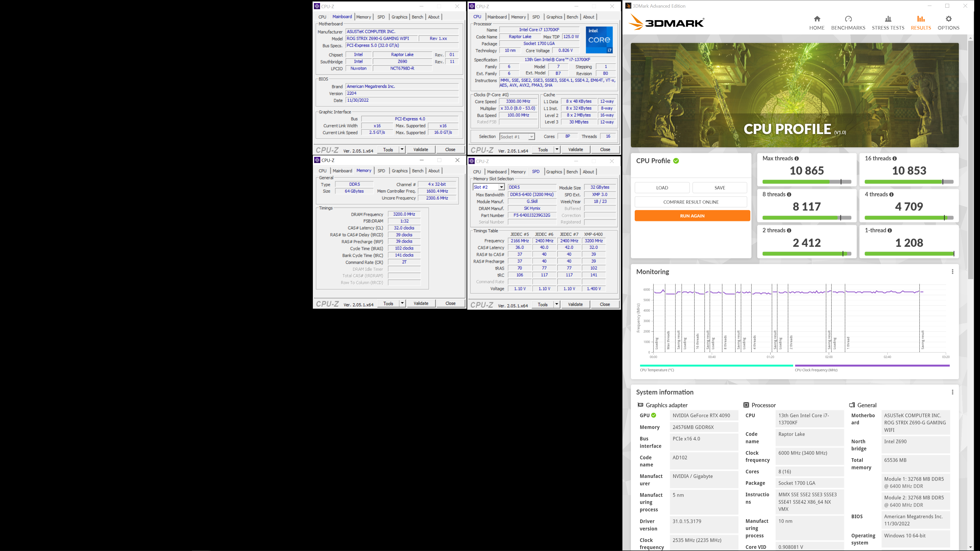Open Tools dropdown arrow in CPU window
Image resolution: width=980 pixels, height=551 pixels.
pos(557,149)
